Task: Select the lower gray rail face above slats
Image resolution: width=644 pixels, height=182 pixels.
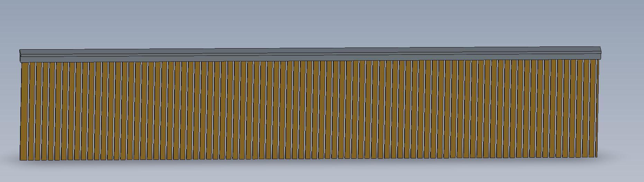Action: click(310, 58)
